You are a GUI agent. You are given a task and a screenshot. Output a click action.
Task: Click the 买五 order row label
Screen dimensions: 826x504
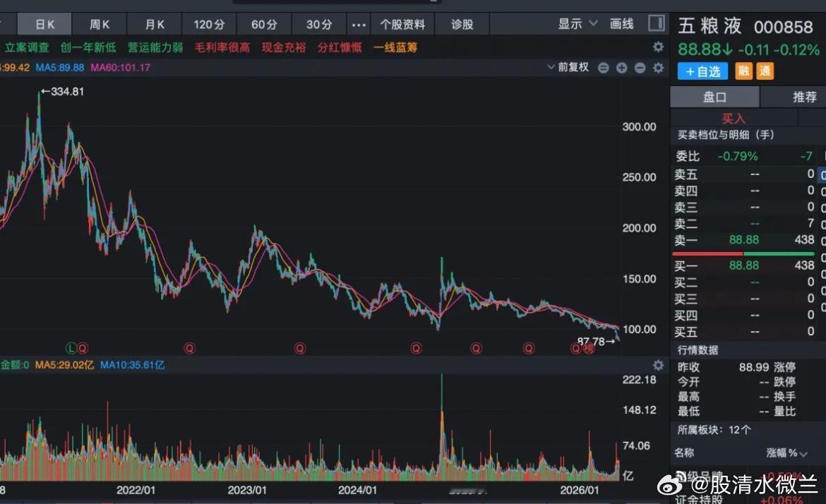pos(686,332)
